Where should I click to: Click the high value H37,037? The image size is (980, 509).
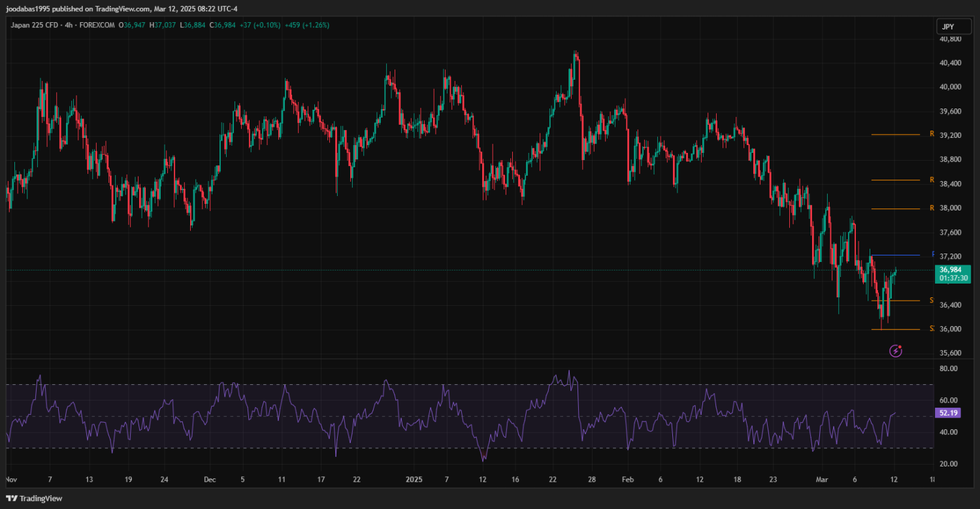point(163,25)
